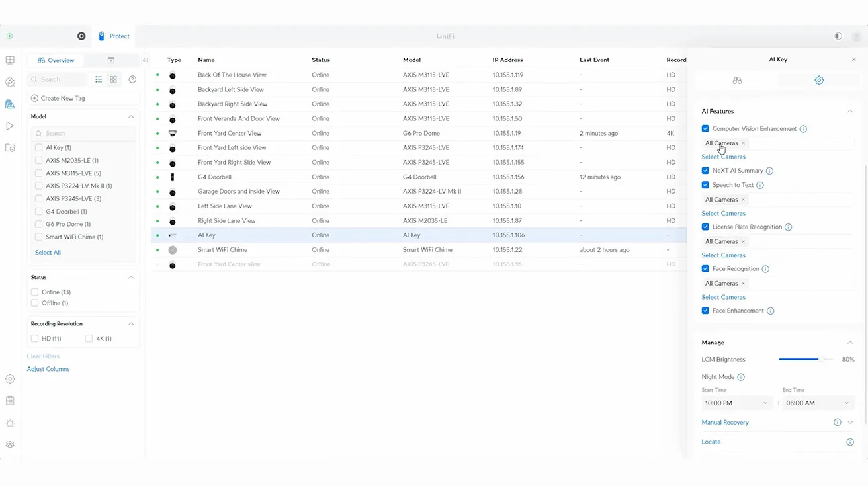Image resolution: width=868 pixels, height=486 pixels.
Task: Open the Protect application tab
Action: pos(114,36)
